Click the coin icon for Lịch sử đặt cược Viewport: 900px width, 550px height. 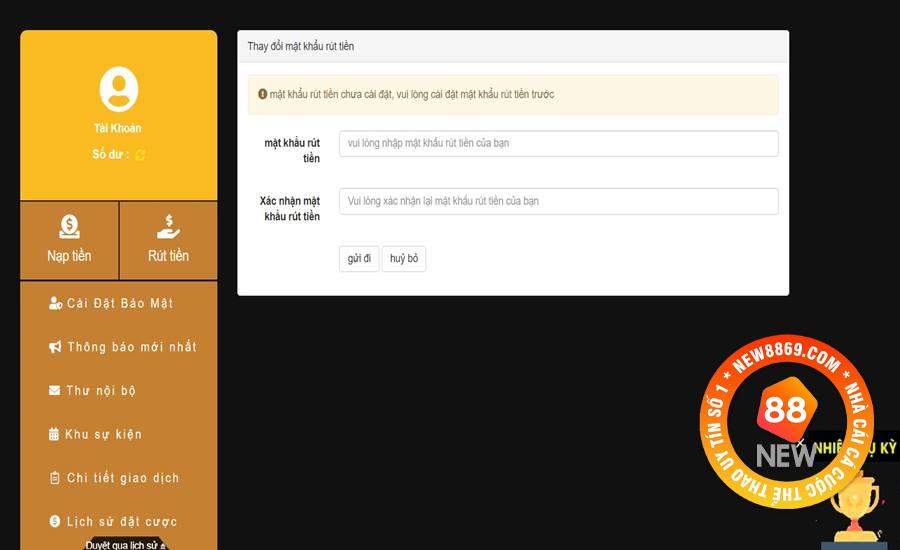[55, 521]
